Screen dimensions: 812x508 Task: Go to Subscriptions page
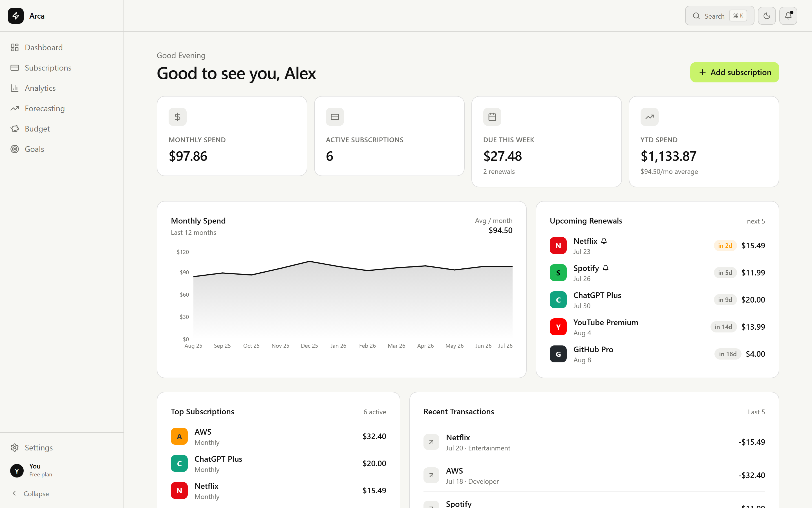pos(62,68)
